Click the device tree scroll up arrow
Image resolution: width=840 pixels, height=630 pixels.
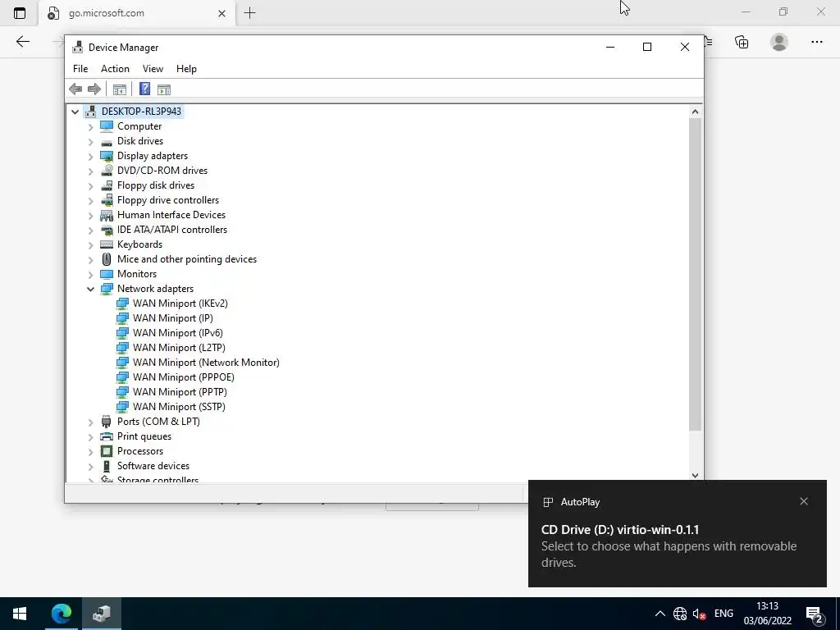coord(695,112)
